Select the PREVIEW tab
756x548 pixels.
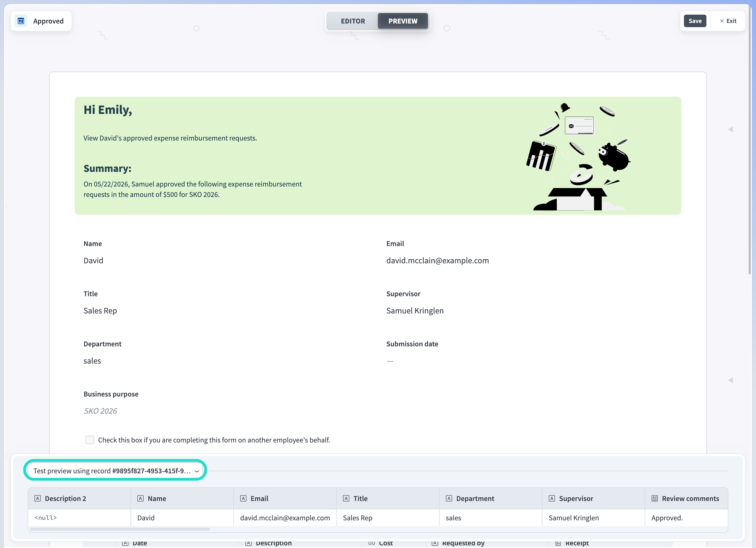403,21
